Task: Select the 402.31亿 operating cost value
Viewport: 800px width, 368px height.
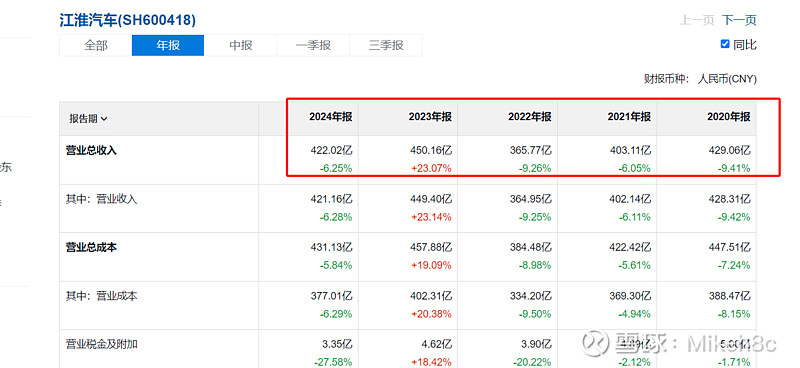Action: 431,296
